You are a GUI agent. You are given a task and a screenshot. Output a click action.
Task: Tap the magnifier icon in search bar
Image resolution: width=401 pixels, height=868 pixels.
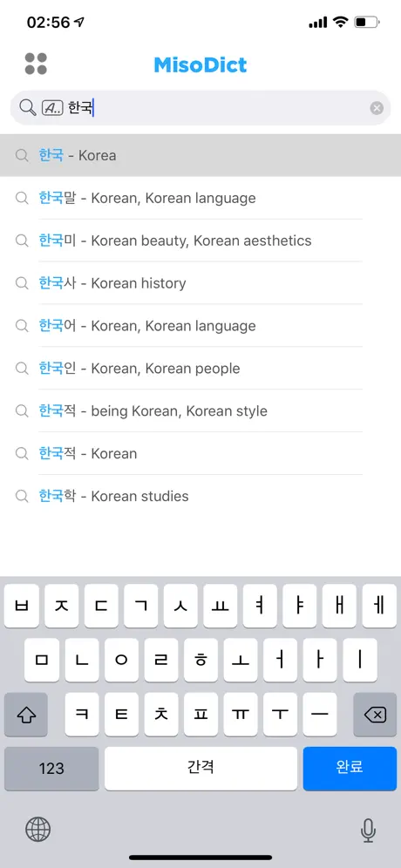tap(27, 107)
